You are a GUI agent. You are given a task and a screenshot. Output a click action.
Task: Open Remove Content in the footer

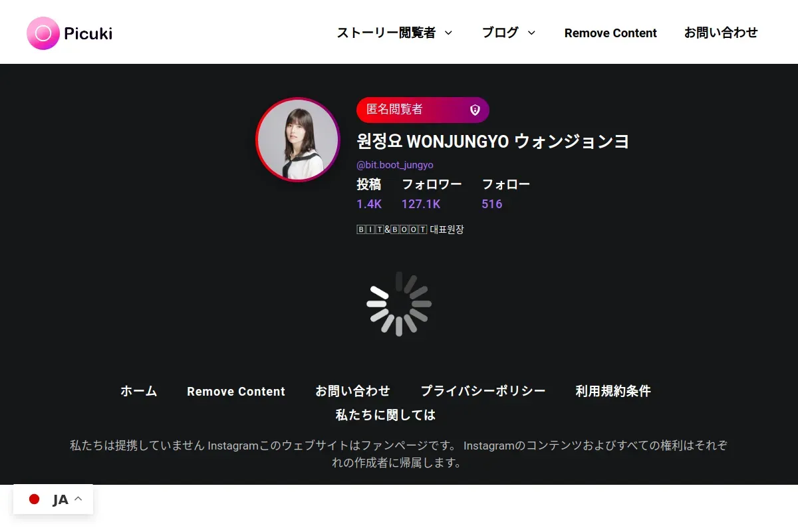pos(236,392)
